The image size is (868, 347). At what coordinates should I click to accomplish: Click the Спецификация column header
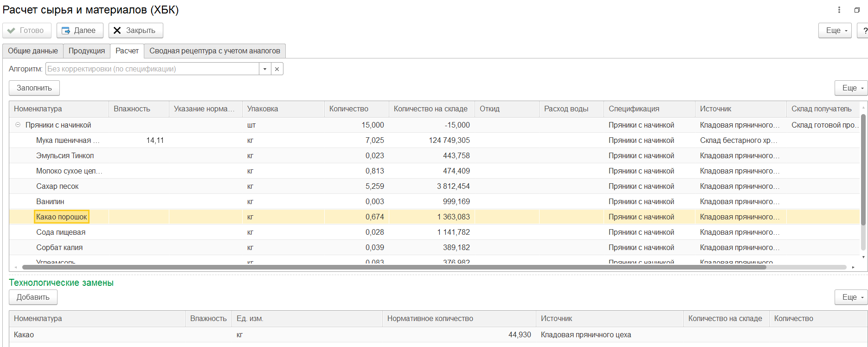(649, 109)
